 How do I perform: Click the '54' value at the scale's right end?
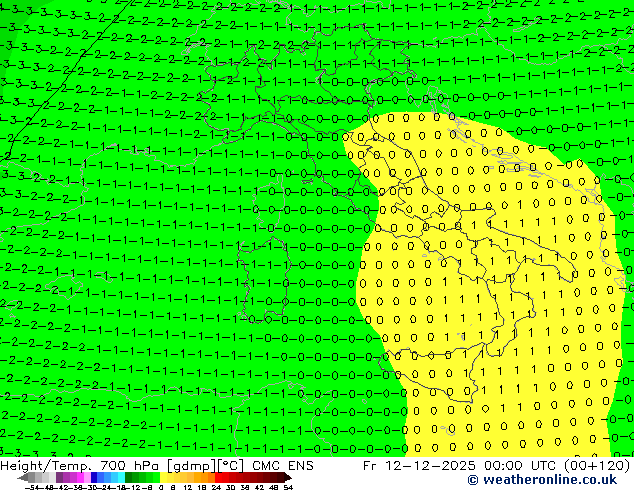288,487
